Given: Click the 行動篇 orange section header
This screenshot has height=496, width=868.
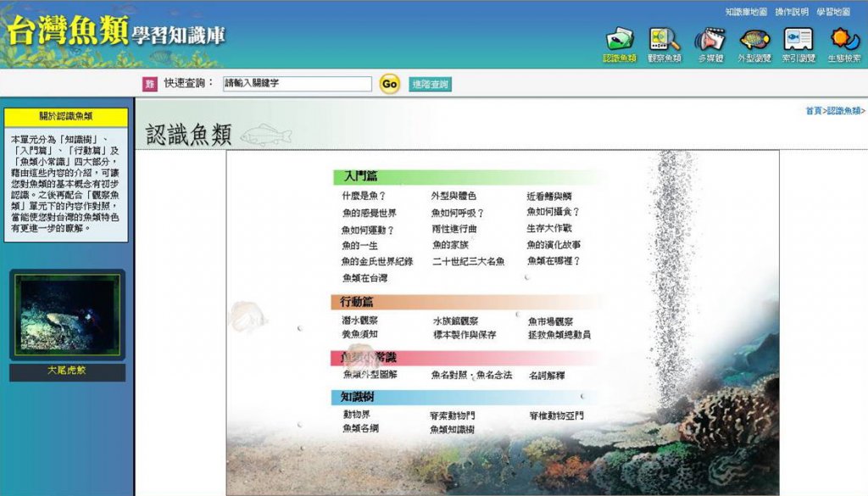Looking at the screenshot, I should (x=468, y=302).
